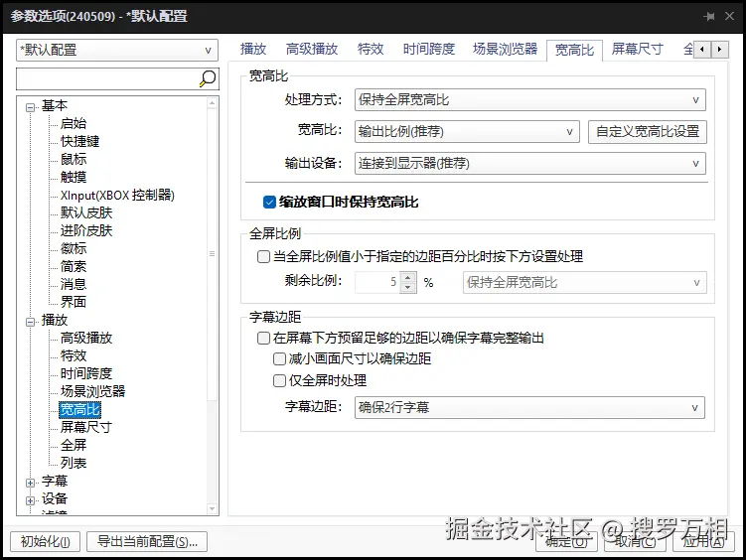
Task: Click the 应用(A) button
Action: pyautogui.click(x=703, y=541)
